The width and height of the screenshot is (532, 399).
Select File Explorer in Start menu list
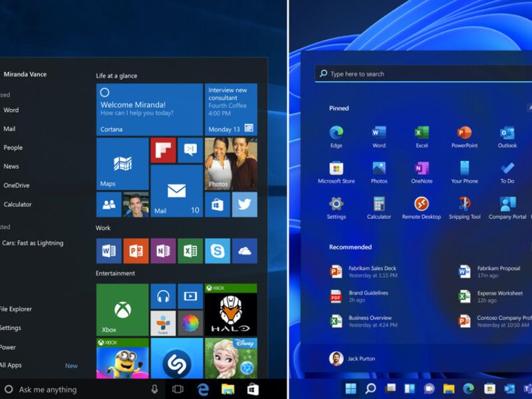pos(15,309)
